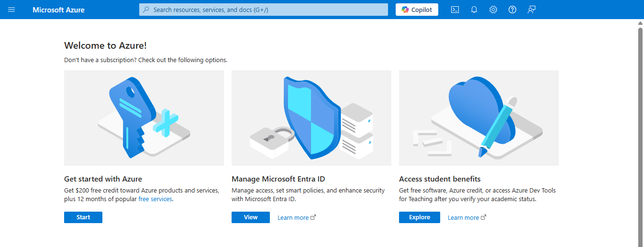
Task: Open Learn more link for Entra ID
Action: click(x=293, y=218)
